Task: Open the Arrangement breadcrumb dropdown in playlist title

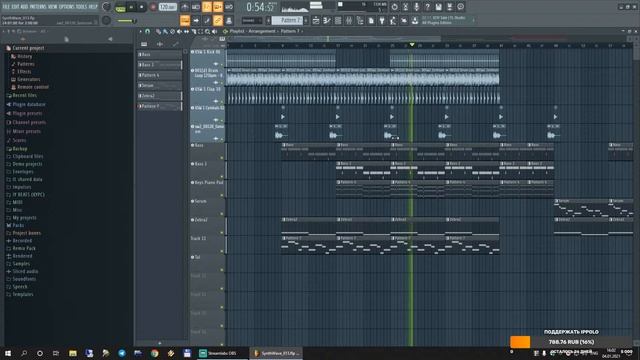Action: point(262,31)
